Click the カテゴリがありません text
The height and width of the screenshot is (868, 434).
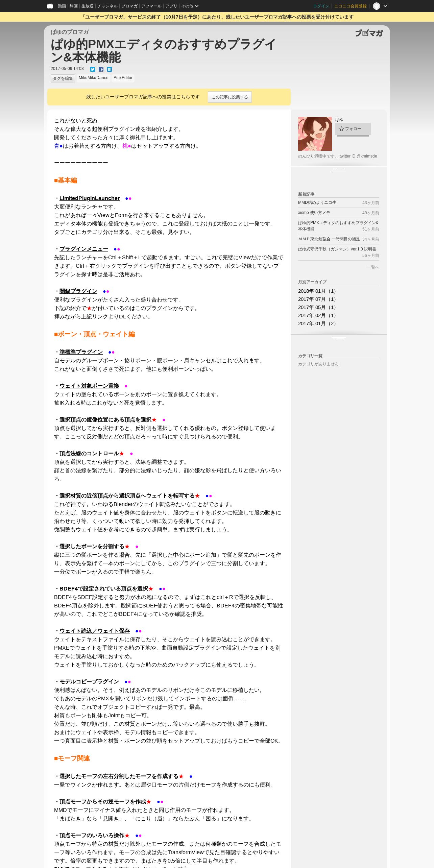point(318,364)
